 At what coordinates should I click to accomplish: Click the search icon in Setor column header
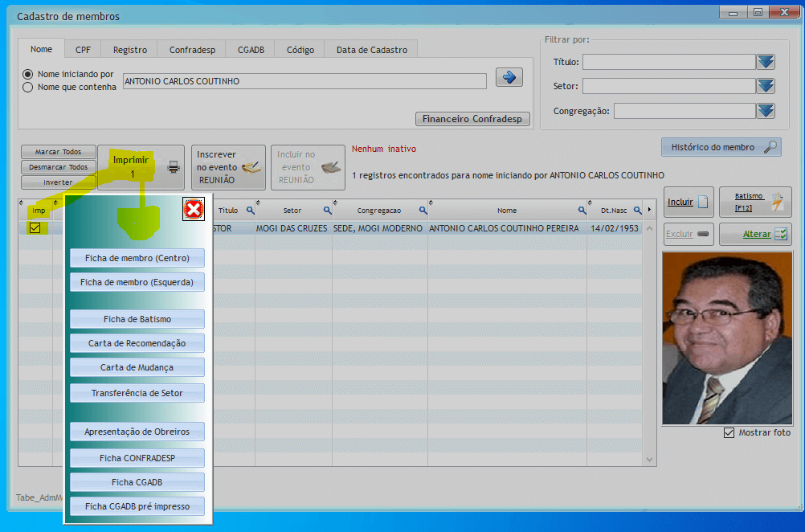pos(327,211)
